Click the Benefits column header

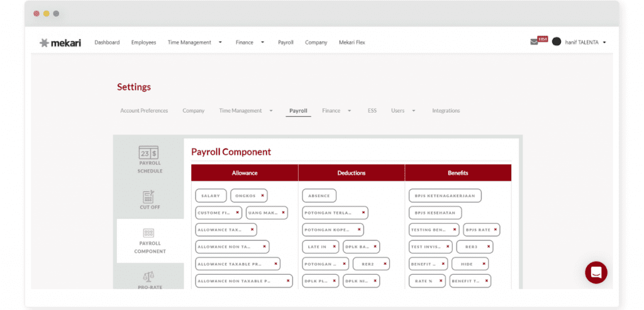[458, 173]
